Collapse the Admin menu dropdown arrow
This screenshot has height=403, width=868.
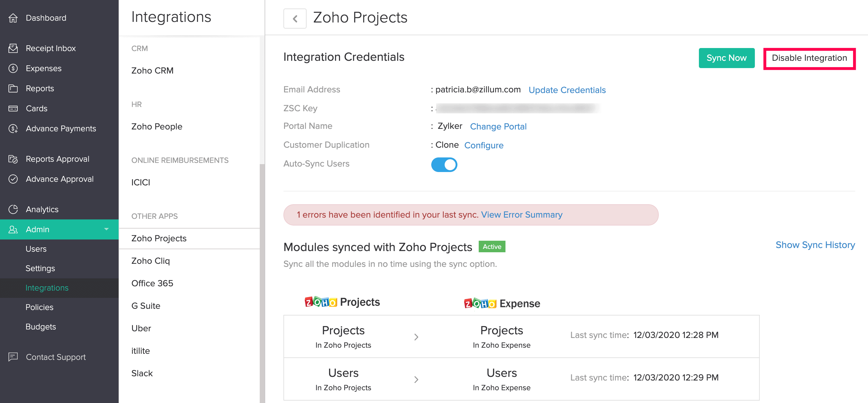(106, 229)
